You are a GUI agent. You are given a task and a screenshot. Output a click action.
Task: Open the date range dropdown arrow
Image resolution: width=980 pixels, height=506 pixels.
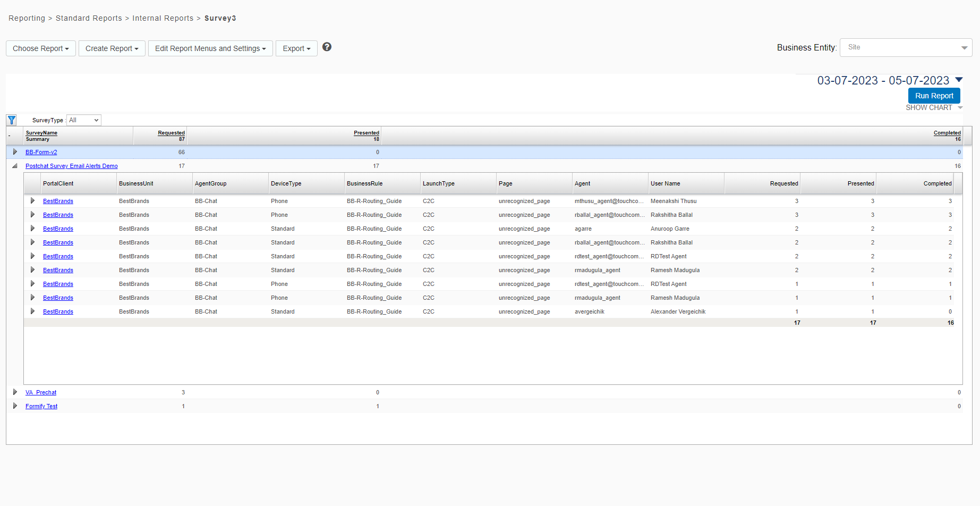point(959,80)
